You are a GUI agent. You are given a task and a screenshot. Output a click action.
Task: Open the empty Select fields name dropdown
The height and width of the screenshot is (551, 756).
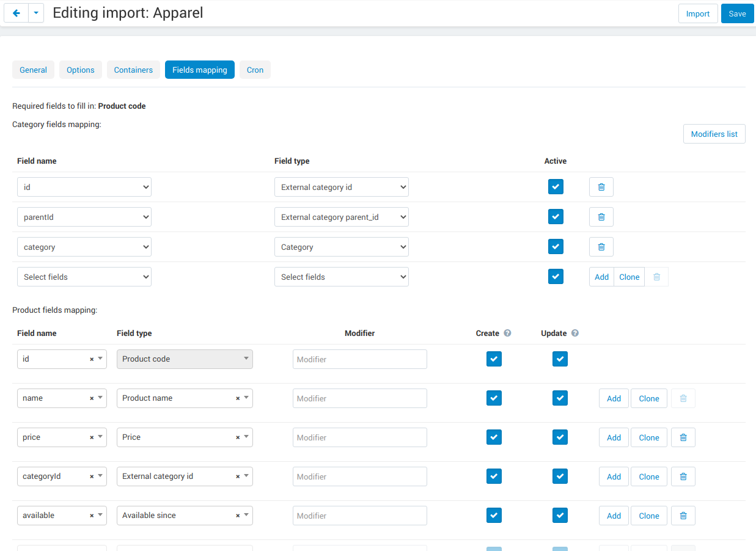pyautogui.click(x=84, y=277)
